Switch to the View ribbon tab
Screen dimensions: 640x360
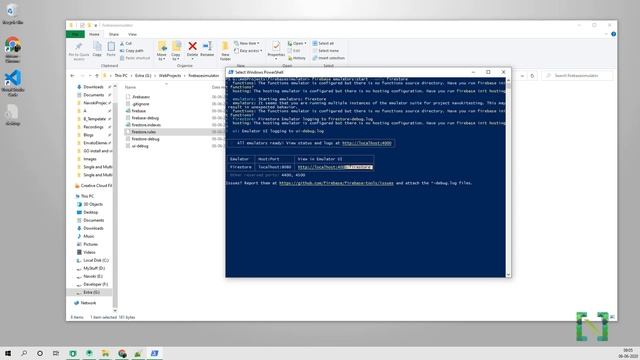[132, 34]
